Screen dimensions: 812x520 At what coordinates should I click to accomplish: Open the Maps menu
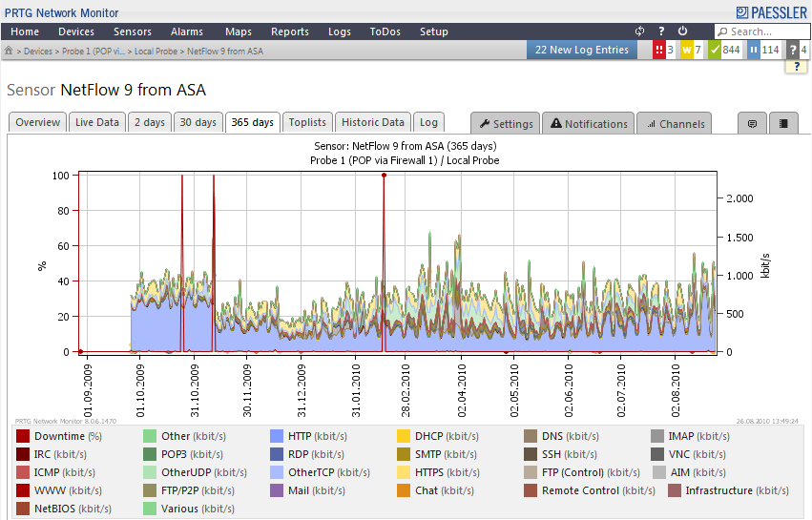pyautogui.click(x=239, y=31)
